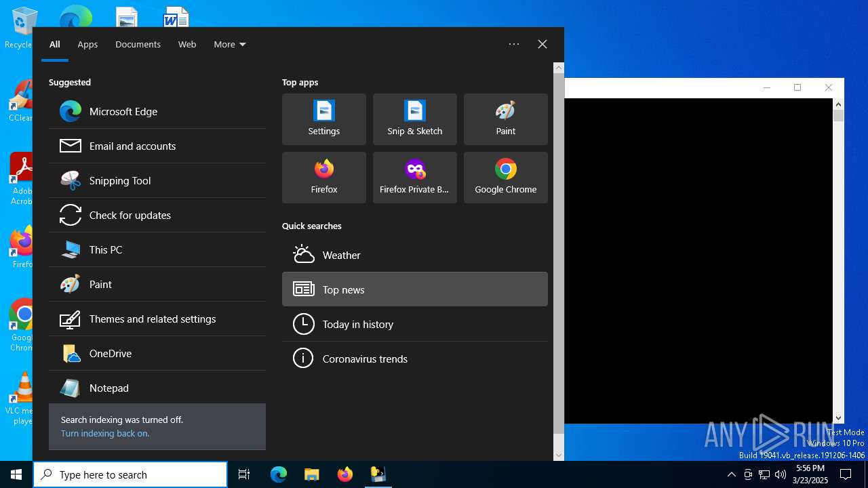Image resolution: width=868 pixels, height=488 pixels.
Task: Select Check for updates suggestion
Action: coord(157,215)
